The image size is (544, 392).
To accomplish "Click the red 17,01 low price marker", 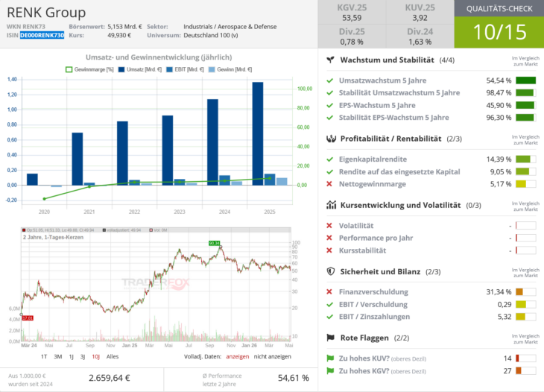I will 28,318.
